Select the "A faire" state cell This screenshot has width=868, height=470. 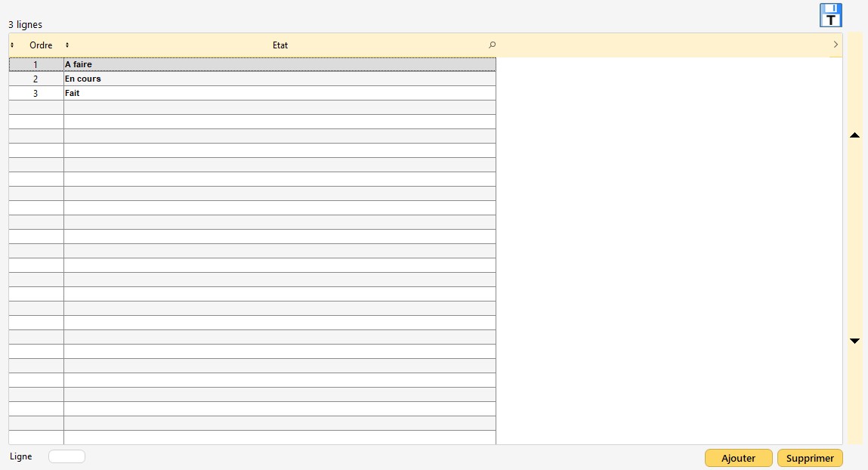coord(280,65)
